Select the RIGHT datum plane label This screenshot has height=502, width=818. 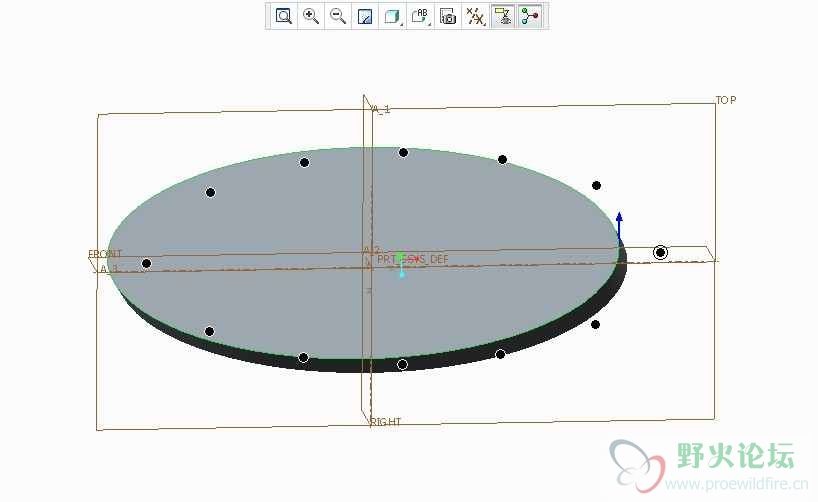tap(386, 422)
